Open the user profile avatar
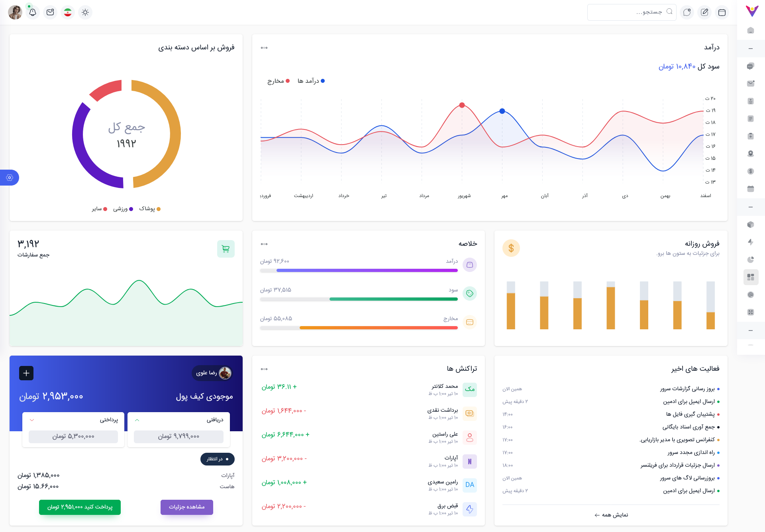765x532 pixels. [x=15, y=12]
